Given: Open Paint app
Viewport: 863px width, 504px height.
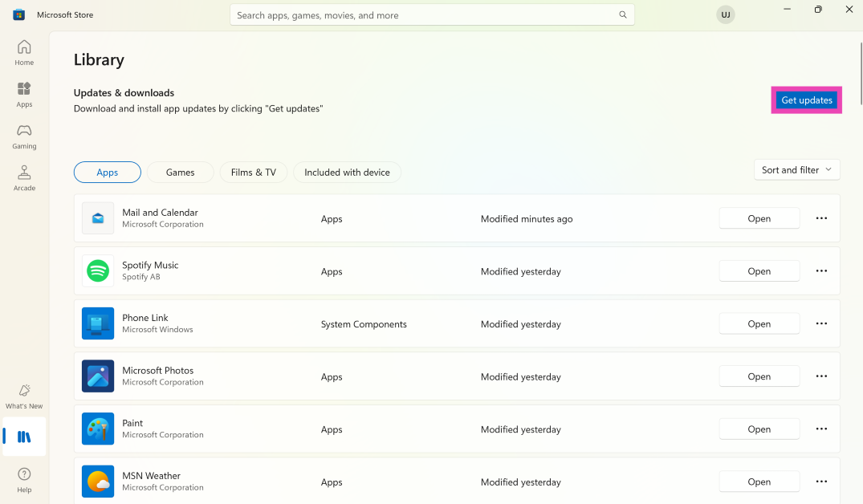Looking at the screenshot, I should point(759,429).
